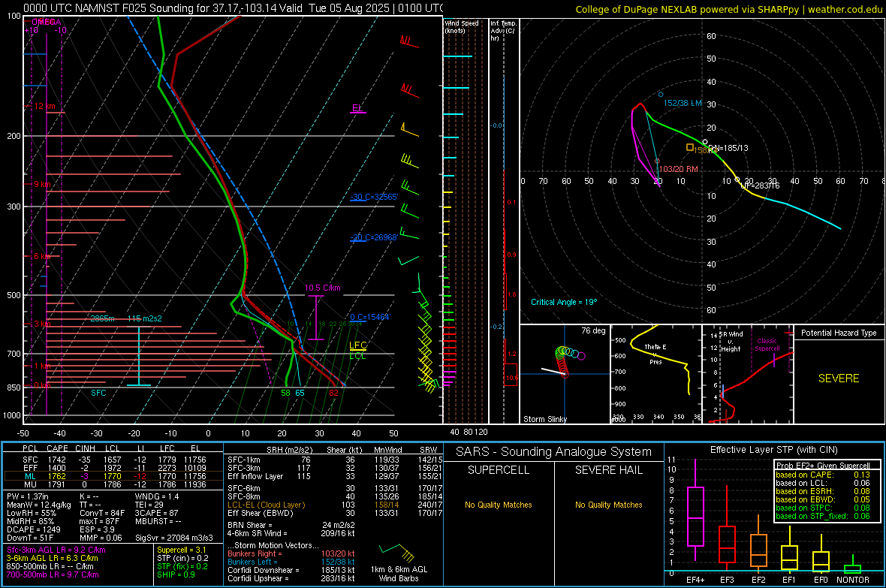Click the SigSvr = 27084 m3/s3 value

[x=174, y=538]
